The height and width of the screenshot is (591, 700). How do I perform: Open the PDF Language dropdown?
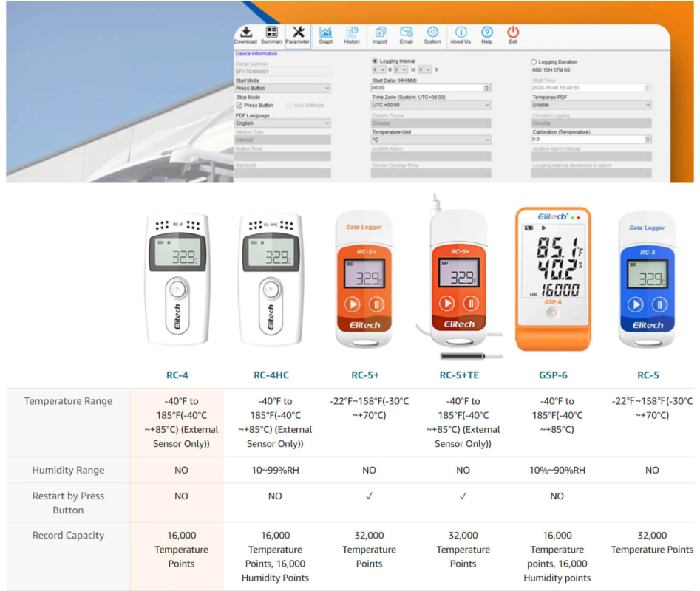(x=282, y=123)
